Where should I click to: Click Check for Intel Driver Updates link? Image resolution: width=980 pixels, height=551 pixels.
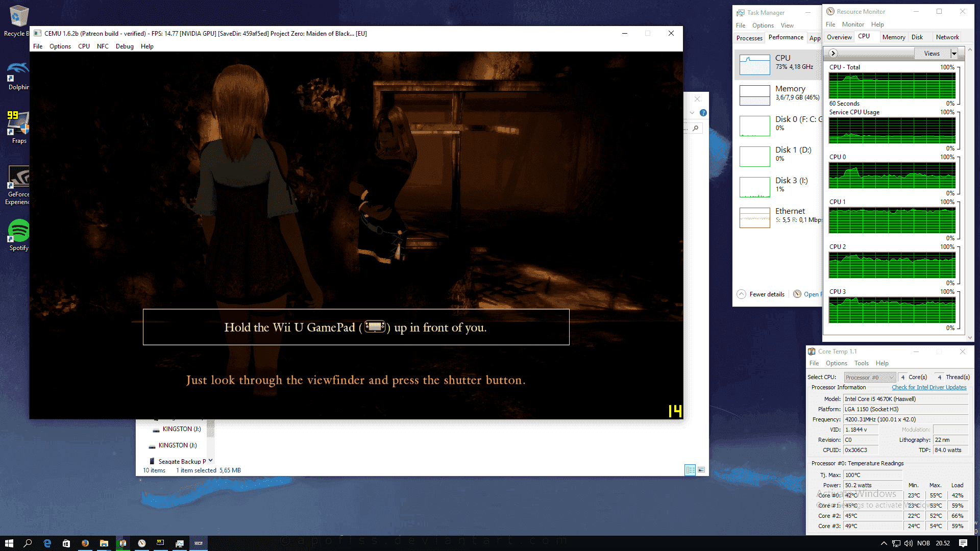point(929,388)
